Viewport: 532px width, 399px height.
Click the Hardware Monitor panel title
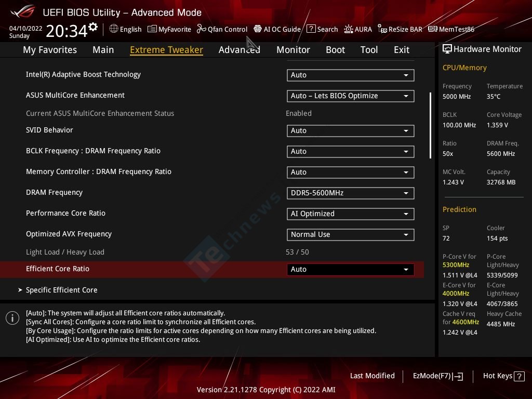tap(487, 49)
